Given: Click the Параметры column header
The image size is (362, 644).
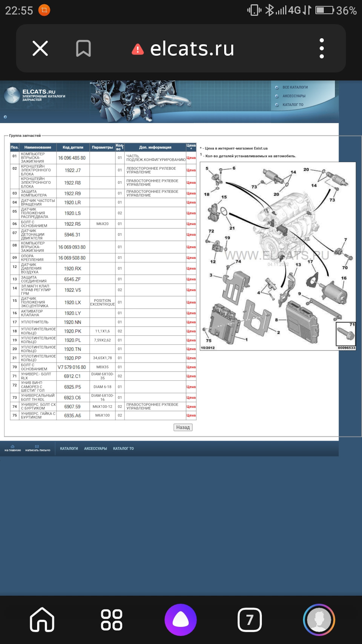Looking at the screenshot, I should [x=102, y=148].
